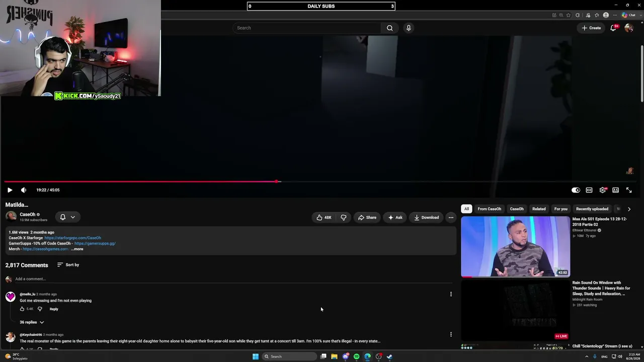Select the From CaseOh chip
Viewport: 644px width, 362px height.
pos(490,209)
